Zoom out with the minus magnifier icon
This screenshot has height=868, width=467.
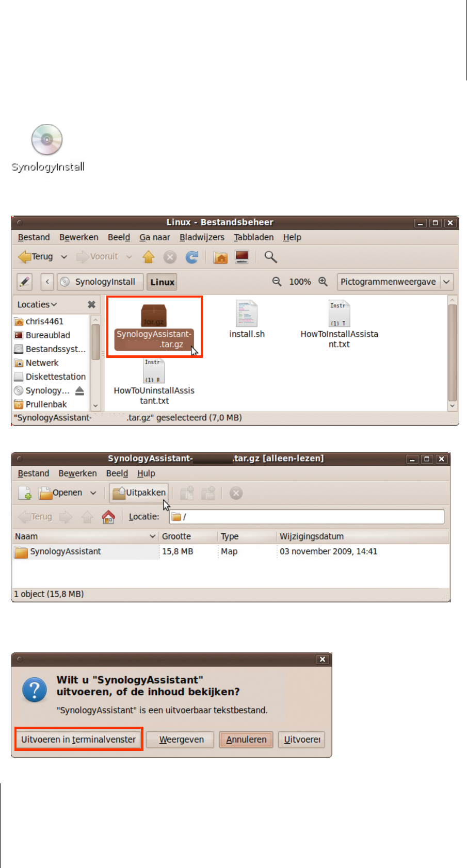pyautogui.click(x=277, y=282)
